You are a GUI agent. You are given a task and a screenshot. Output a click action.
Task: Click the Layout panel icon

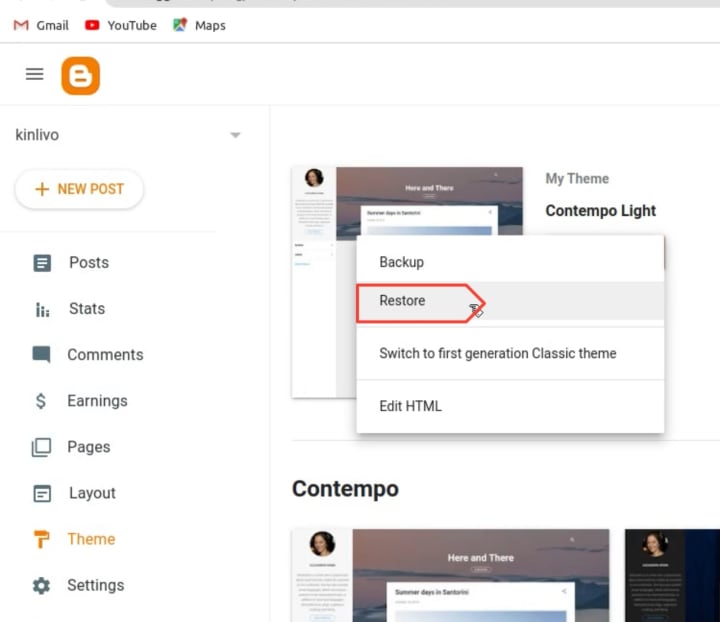42,493
